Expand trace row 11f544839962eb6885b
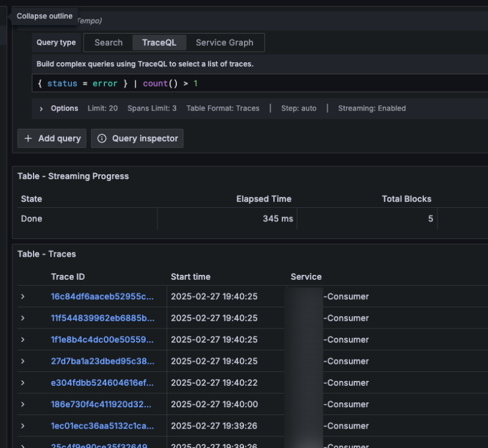The height and width of the screenshot is (448, 488). pos(23,318)
